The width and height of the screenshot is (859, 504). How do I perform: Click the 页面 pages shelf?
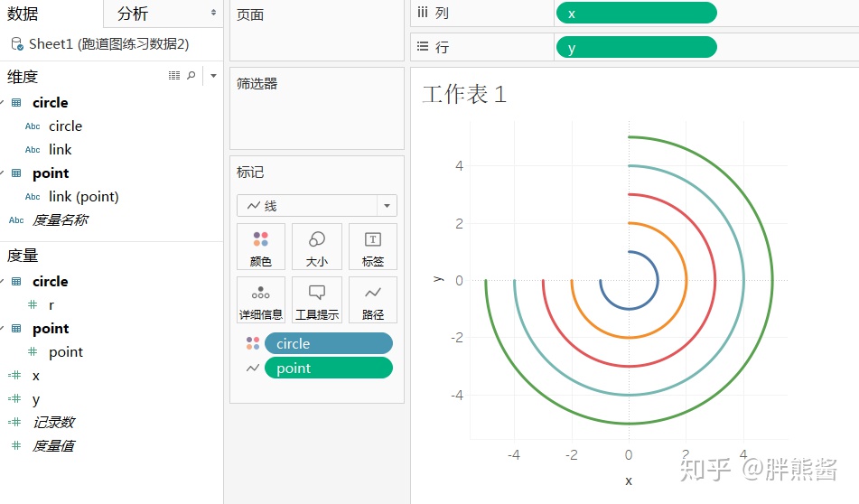pyautogui.click(x=317, y=30)
